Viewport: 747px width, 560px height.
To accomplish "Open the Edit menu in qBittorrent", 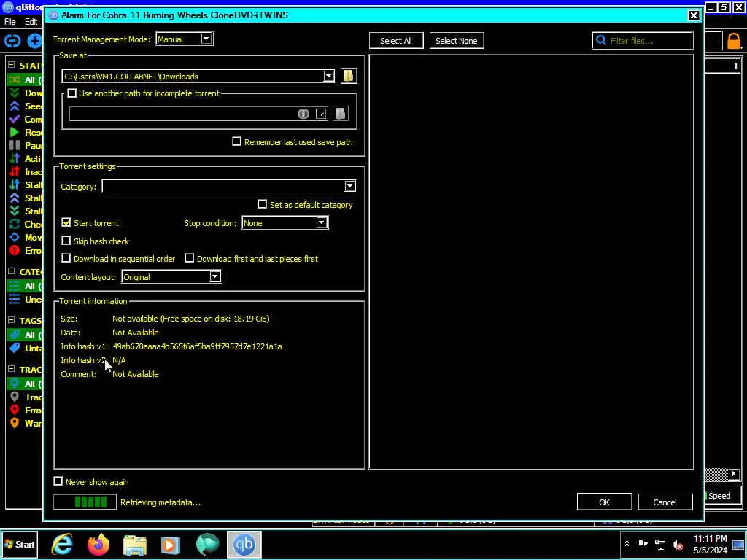I will coord(31,22).
